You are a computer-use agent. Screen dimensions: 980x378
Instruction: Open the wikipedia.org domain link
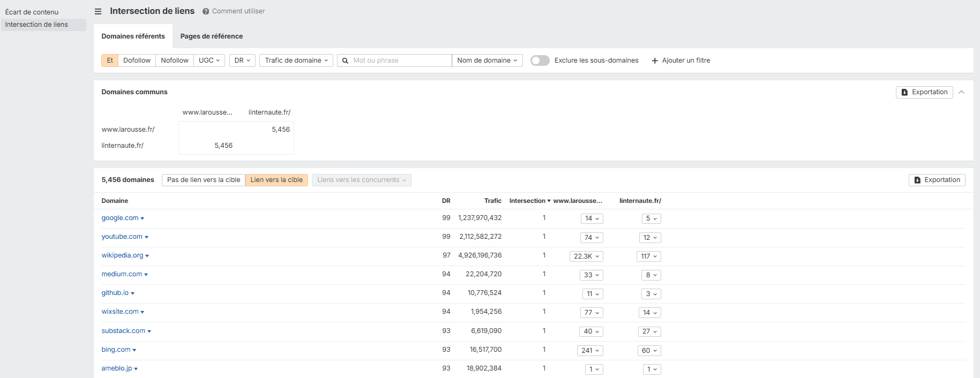coord(122,255)
